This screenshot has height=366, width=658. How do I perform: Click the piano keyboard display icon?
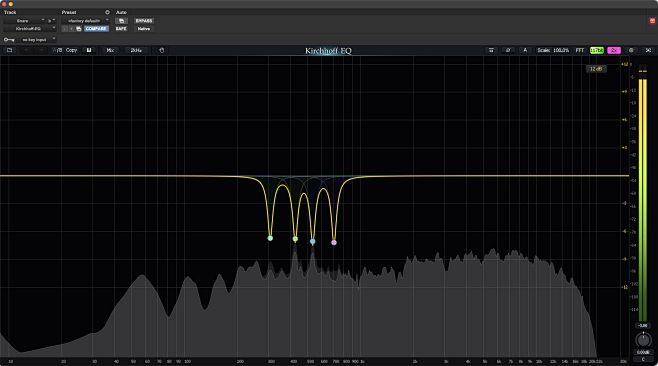89,50
